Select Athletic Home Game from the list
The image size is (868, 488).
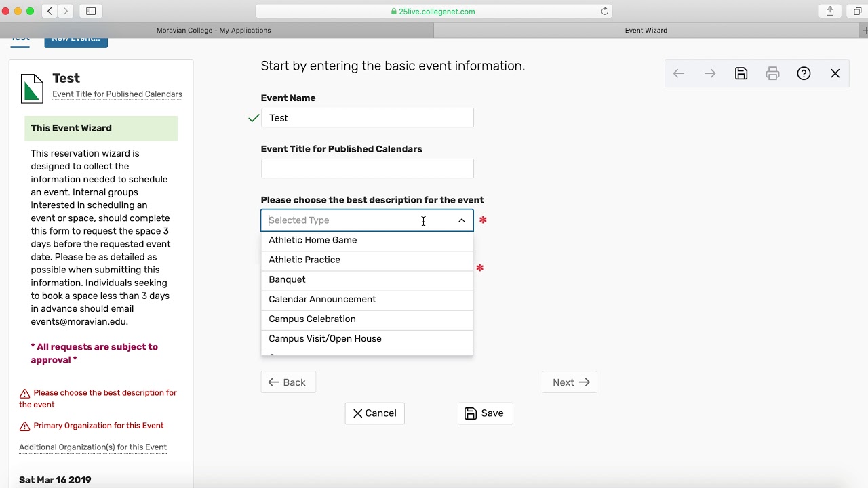367,240
